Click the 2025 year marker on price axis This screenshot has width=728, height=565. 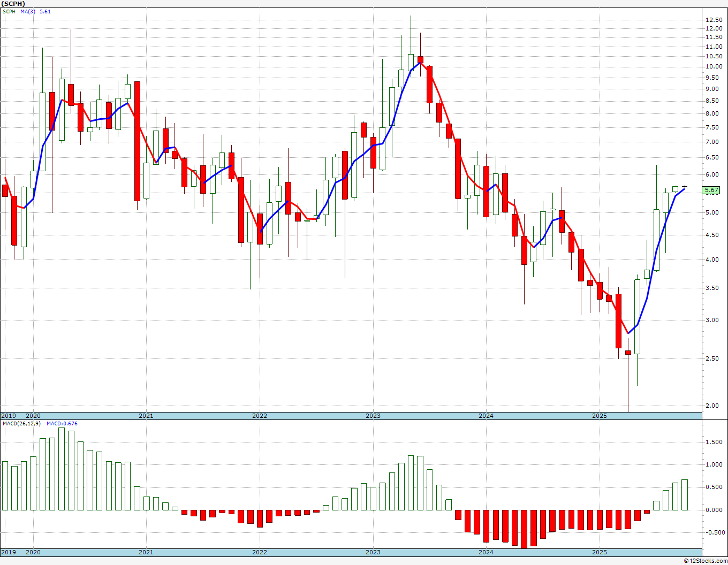[600, 416]
